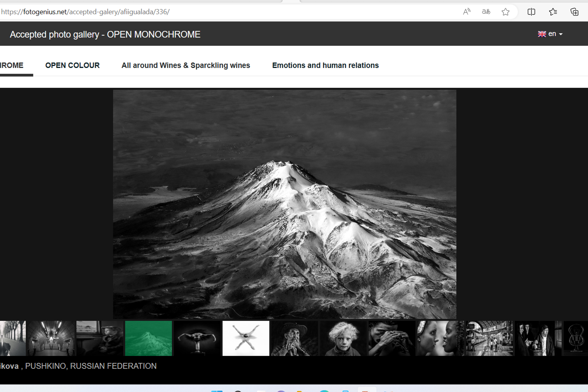
Task: Select the green highlighted mountain thumbnail
Action: 149,338
